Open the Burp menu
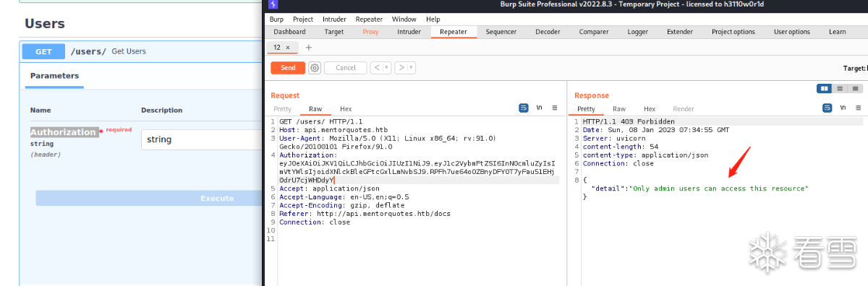The image size is (868, 286). (276, 19)
